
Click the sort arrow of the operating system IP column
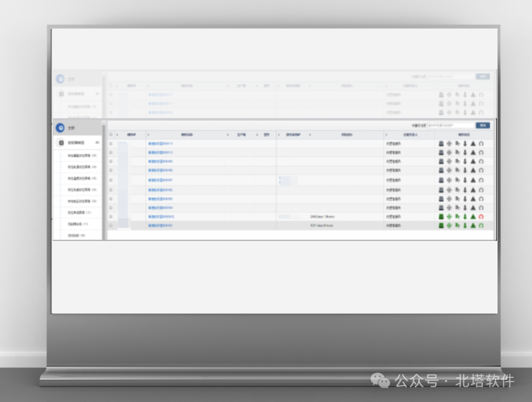pyautogui.click(x=279, y=135)
